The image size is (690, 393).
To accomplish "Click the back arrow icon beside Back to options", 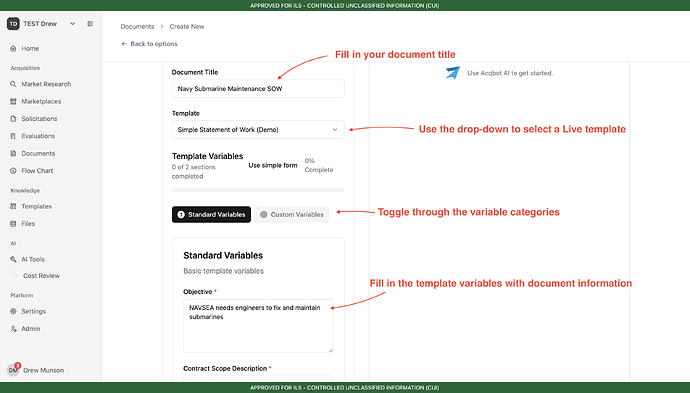I will coord(124,44).
